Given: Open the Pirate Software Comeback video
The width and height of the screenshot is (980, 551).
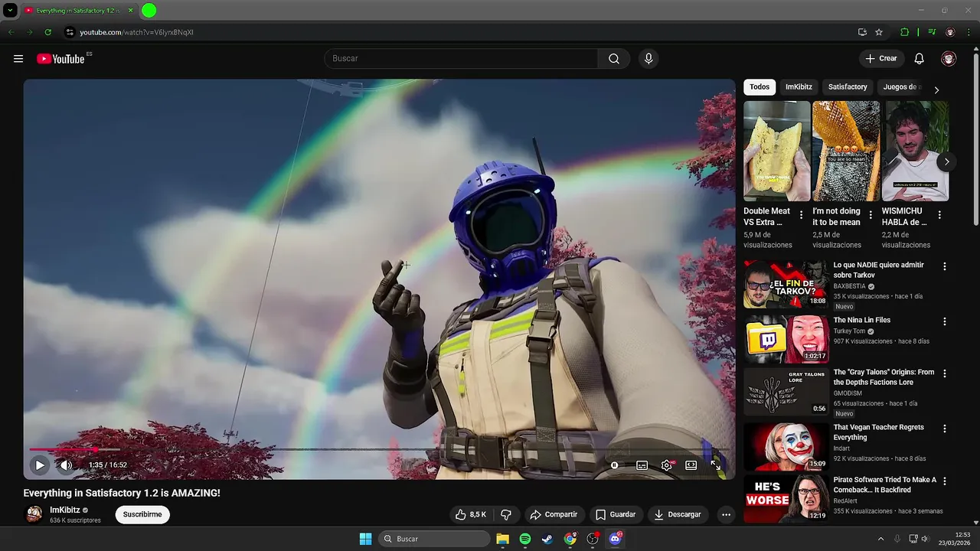Looking at the screenshot, I should click(x=884, y=484).
